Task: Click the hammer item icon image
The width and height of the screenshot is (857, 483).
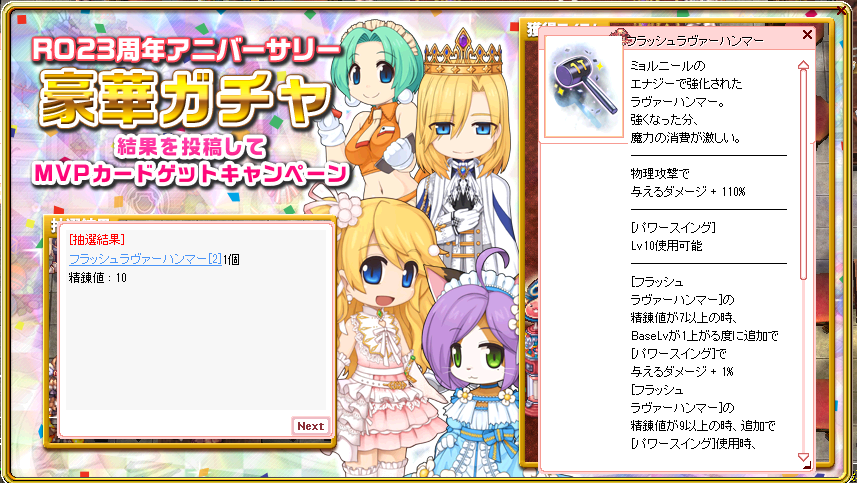Action: click(584, 87)
